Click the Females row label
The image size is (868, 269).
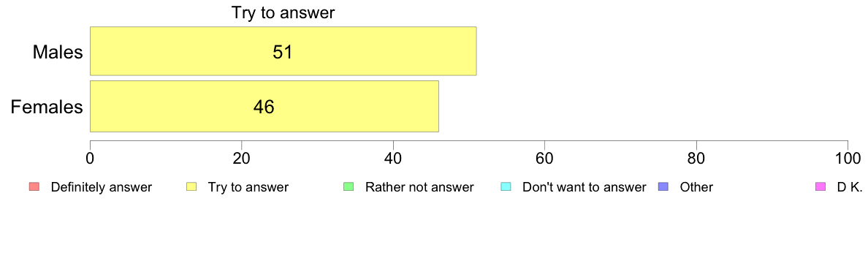click(x=47, y=107)
